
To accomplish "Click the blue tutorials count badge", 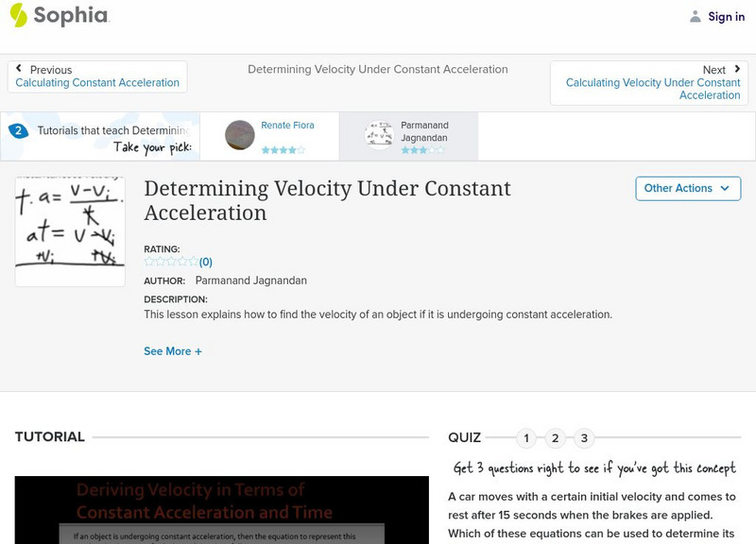I will (19, 130).
